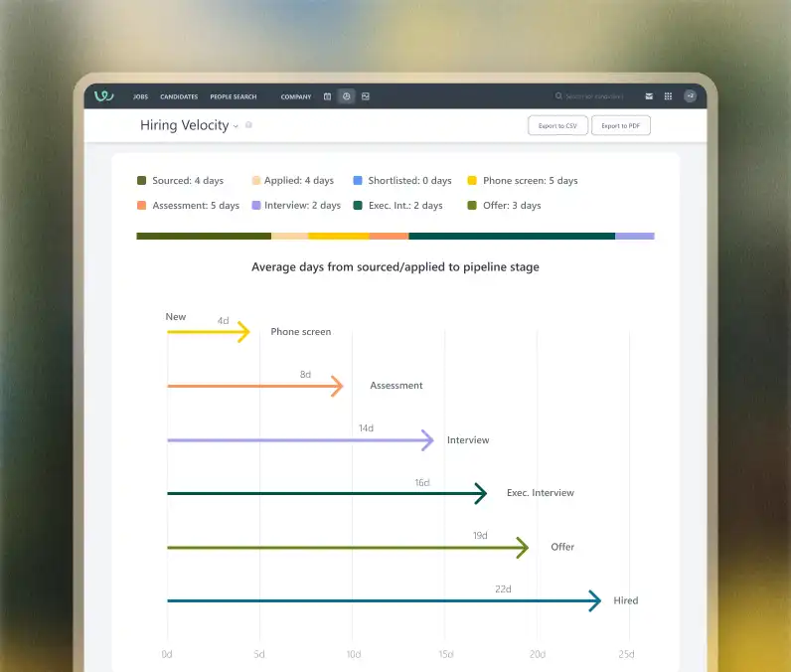Toggle the Sourced legend item
This screenshot has width=791, height=672.
[x=180, y=181]
